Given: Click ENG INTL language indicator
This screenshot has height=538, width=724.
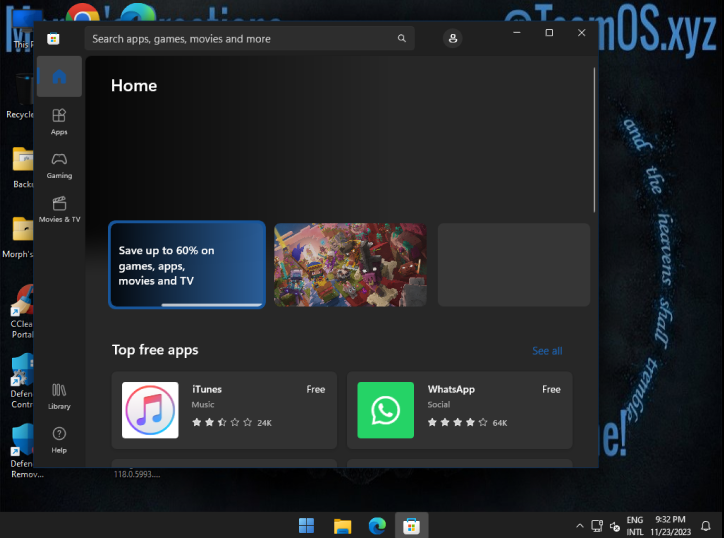Looking at the screenshot, I should (x=635, y=526).
